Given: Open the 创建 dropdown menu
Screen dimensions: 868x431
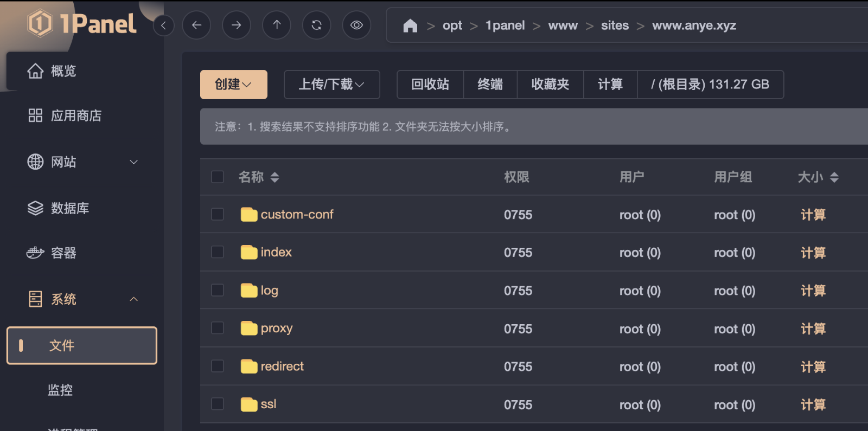Looking at the screenshot, I should 233,84.
